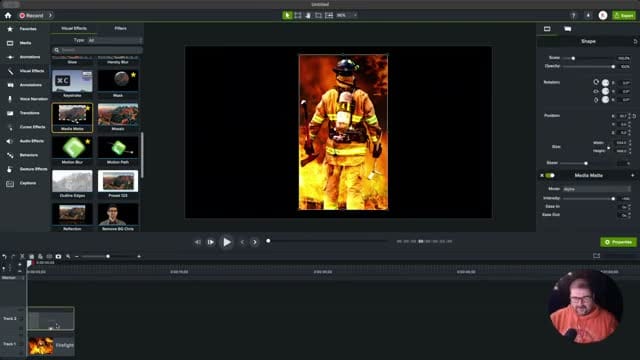This screenshot has height=360, width=640.
Task: Open Audio Effects panel
Action: [x=24, y=141]
